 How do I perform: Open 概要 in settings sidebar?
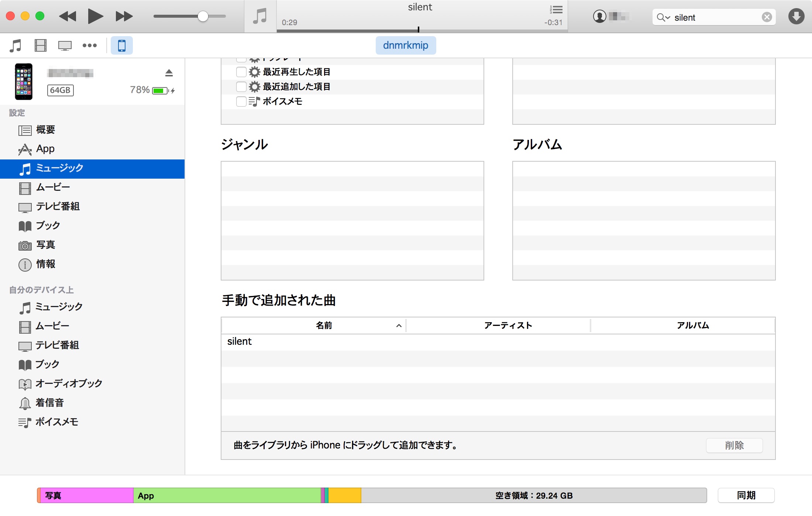[92, 130]
